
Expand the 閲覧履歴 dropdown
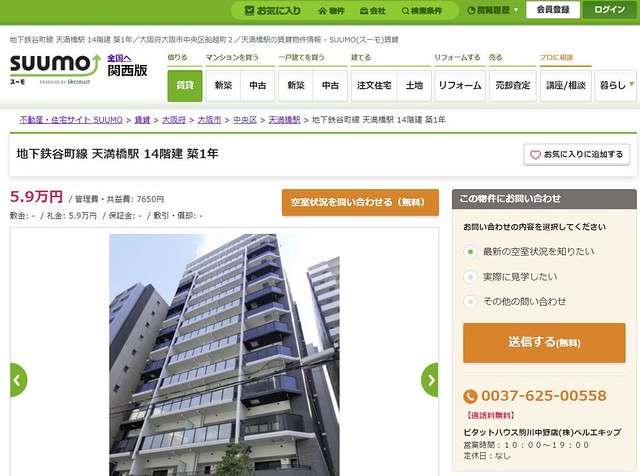click(x=492, y=10)
